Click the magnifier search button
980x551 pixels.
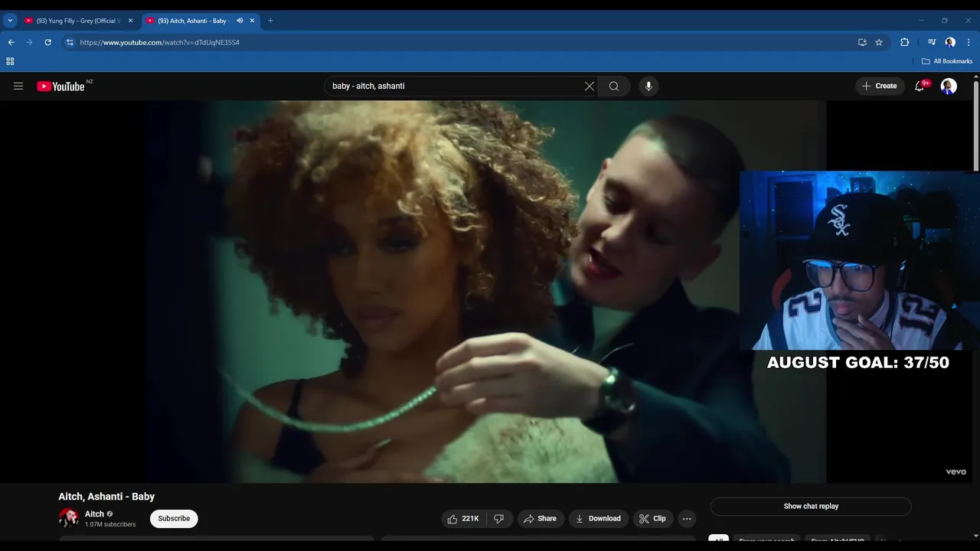[614, 86]
